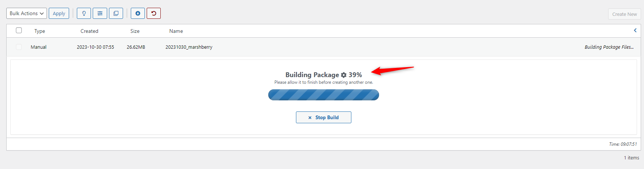Click the templates copy icon

click(x=116, y=13)
